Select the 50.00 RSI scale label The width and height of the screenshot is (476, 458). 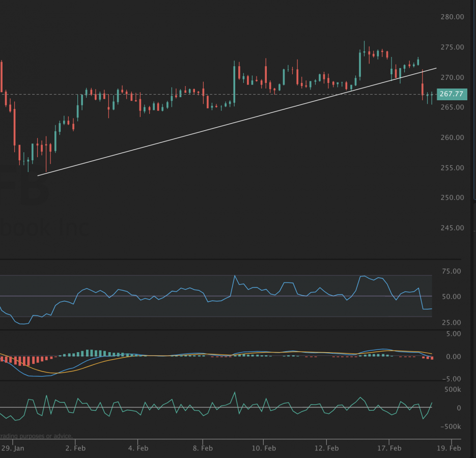pos(452,297)
